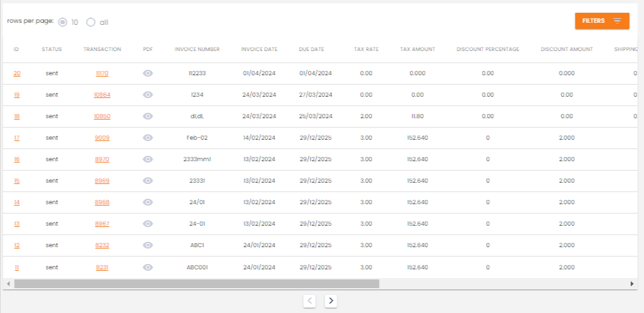Open invoice ID 13
The width and height of the screenshot is (644, 313).
pos(17,224)
